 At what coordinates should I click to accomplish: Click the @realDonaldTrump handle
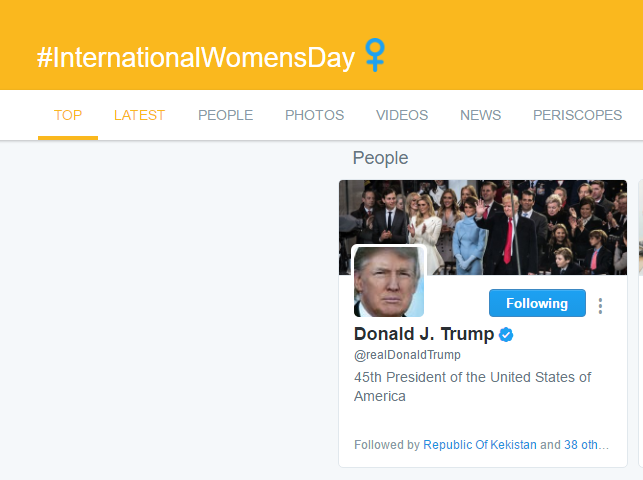coord(407,355)
